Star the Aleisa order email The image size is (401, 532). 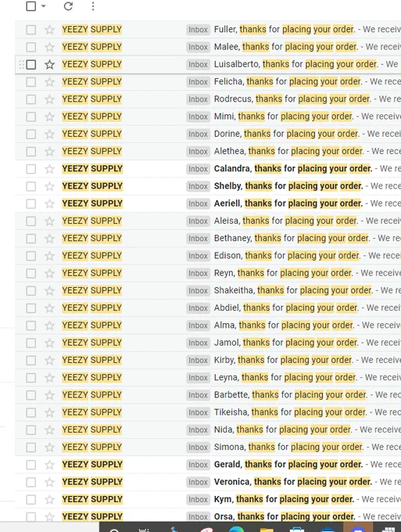(49, 221)
